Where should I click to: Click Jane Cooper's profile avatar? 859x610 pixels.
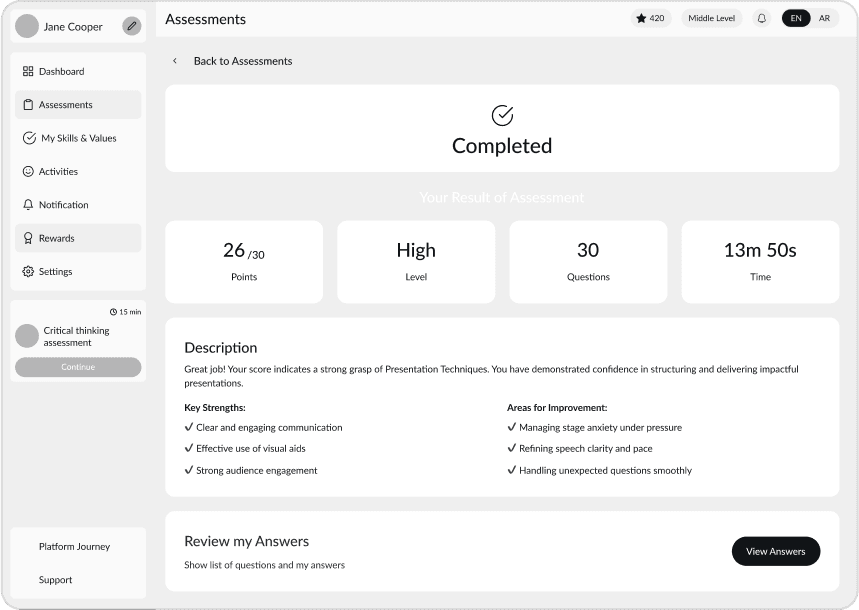pyautogui.click(x=27, y=26)
